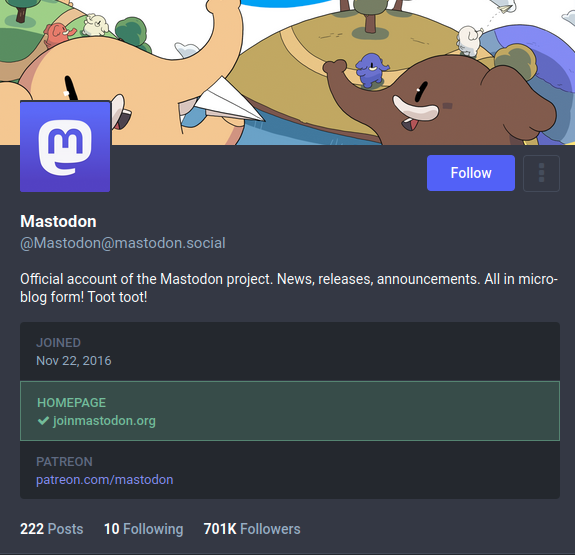Click the PATREON field label
Image resolution: width=575 pixels, height=555 pixels.
pos(64,461)
